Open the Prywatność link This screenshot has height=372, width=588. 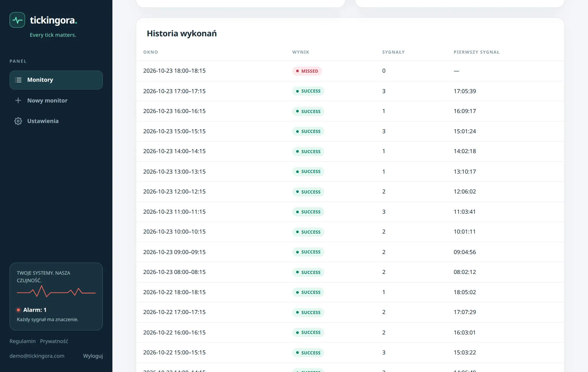[54, 341]
